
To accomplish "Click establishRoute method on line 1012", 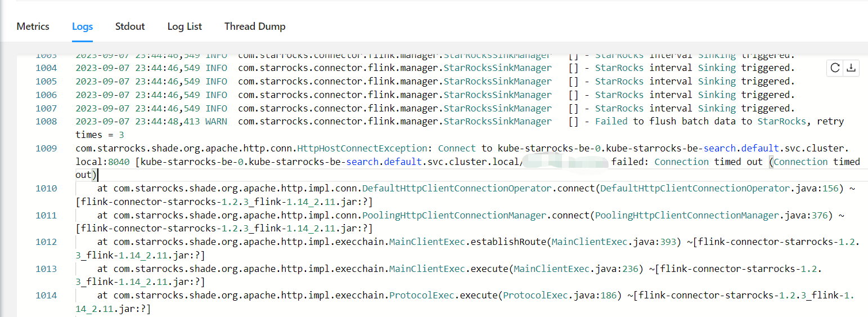I will point(508,243).
